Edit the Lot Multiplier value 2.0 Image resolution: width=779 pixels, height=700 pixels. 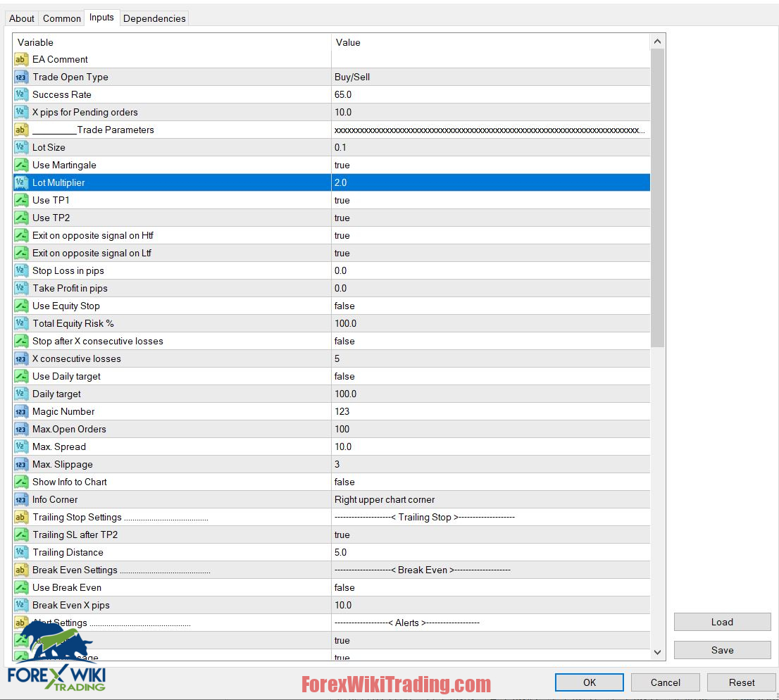[x=490, y=183]
